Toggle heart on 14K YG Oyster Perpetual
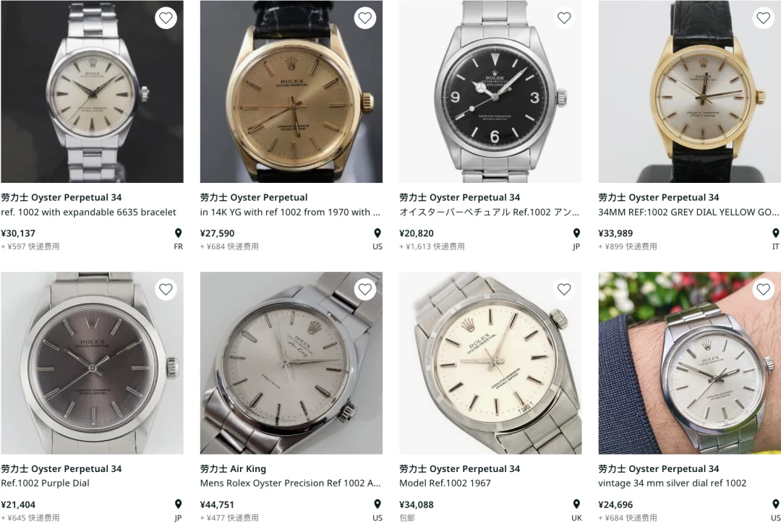The width and height of the screenshot is (781, 532). coord(365,18)
